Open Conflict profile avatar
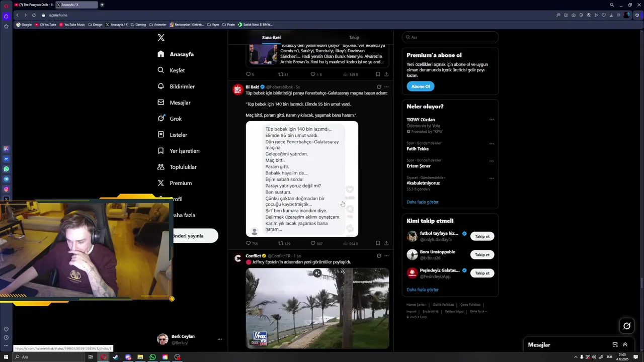Screen dimensions: 644x362 pyautogui.click(x=238, y=258)
